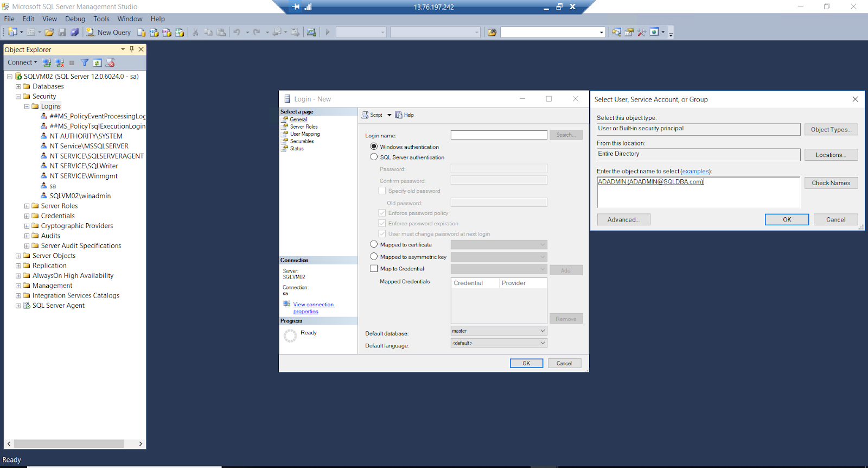This screenshot has width=868, height=468.
Task: Open the Solution Explorer toolbar icon
Action: [x=616, y=33]
